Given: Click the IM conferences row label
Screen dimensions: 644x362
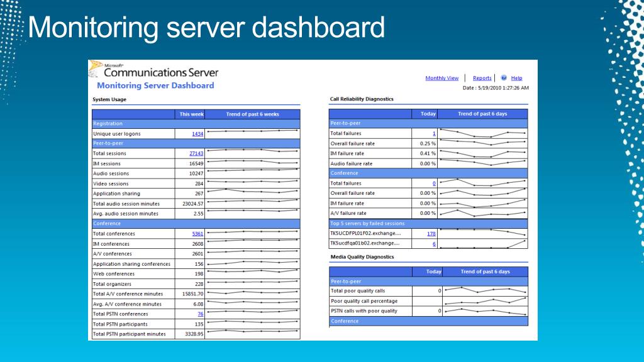Looking at the screenshot, I should (112, 244).
